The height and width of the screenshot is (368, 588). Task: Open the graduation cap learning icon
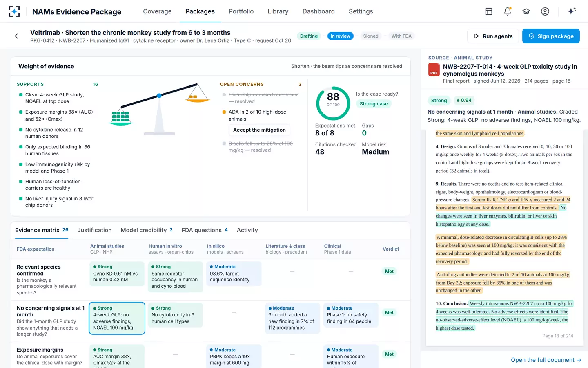526,11
